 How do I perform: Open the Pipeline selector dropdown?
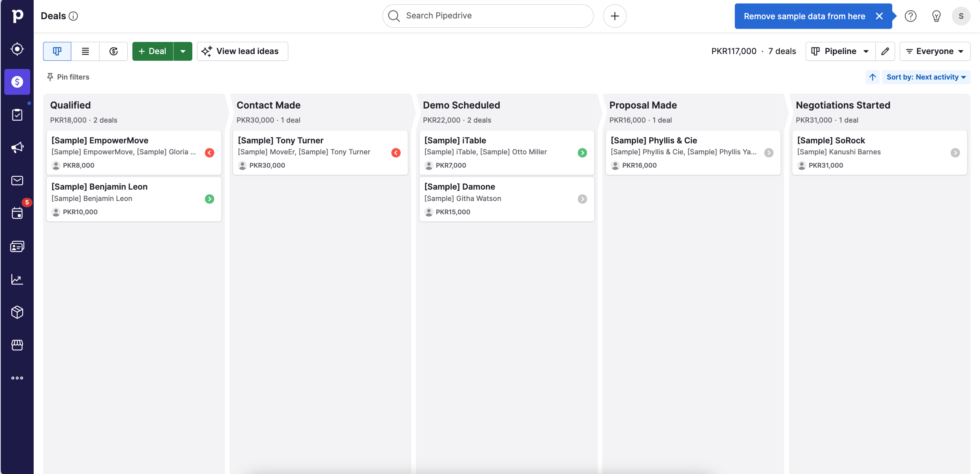pos(841,51)
